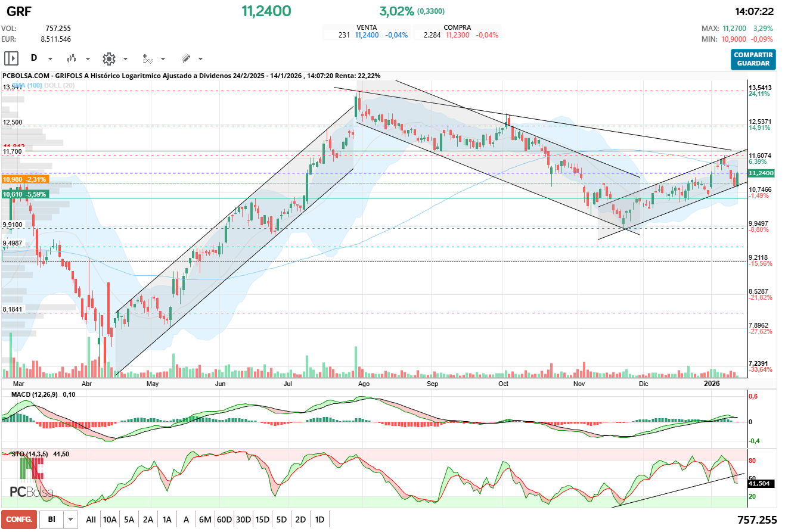This screenshot has height=532, width=785.
Task: Select the 2D time range
Action: tap(300, 519)
